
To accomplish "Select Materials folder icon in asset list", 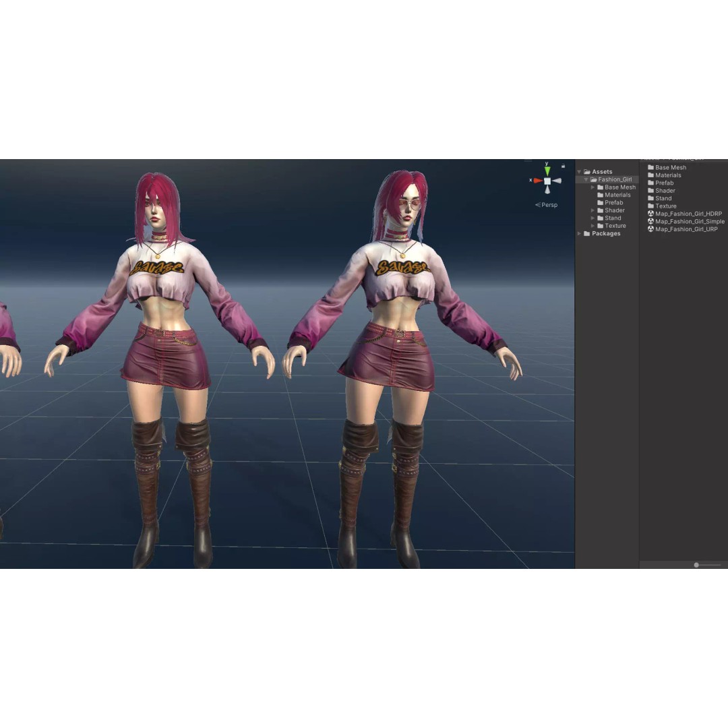I will (651, 175).
